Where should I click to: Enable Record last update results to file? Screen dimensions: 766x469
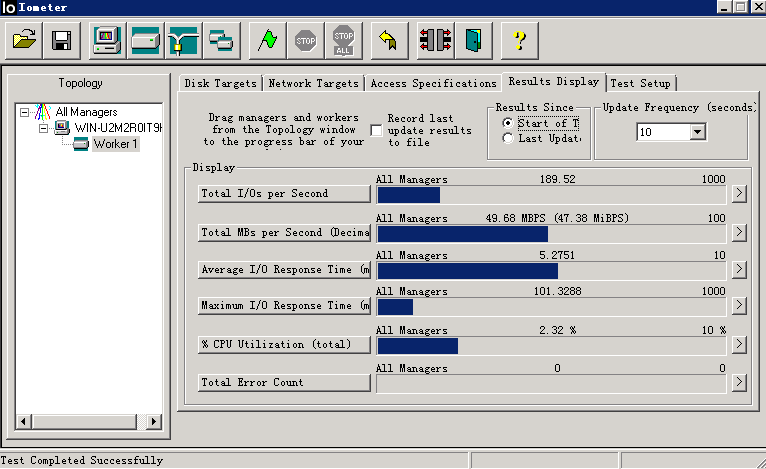(376, 130)
